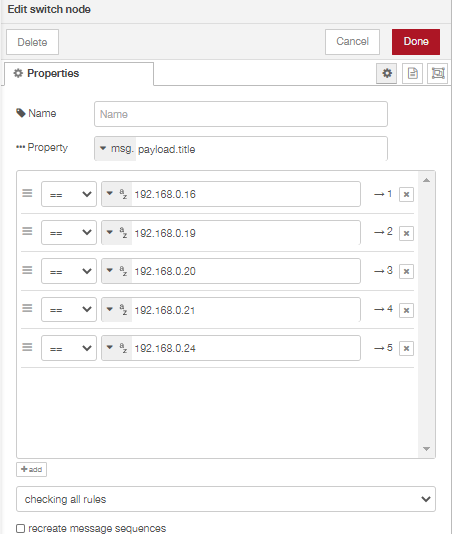This screenshot has width=452, height=534.
Task: Toggle recreate message sequences checkbox
Action: (21, 528)
